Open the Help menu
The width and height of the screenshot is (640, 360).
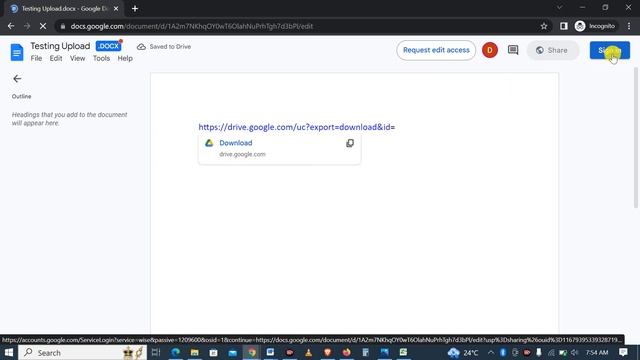(x=125, y=58)
